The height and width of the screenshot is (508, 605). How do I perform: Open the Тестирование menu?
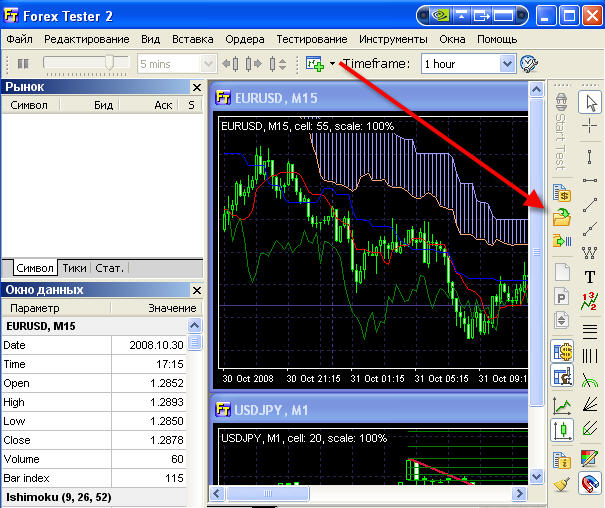(x=312, y=39)
